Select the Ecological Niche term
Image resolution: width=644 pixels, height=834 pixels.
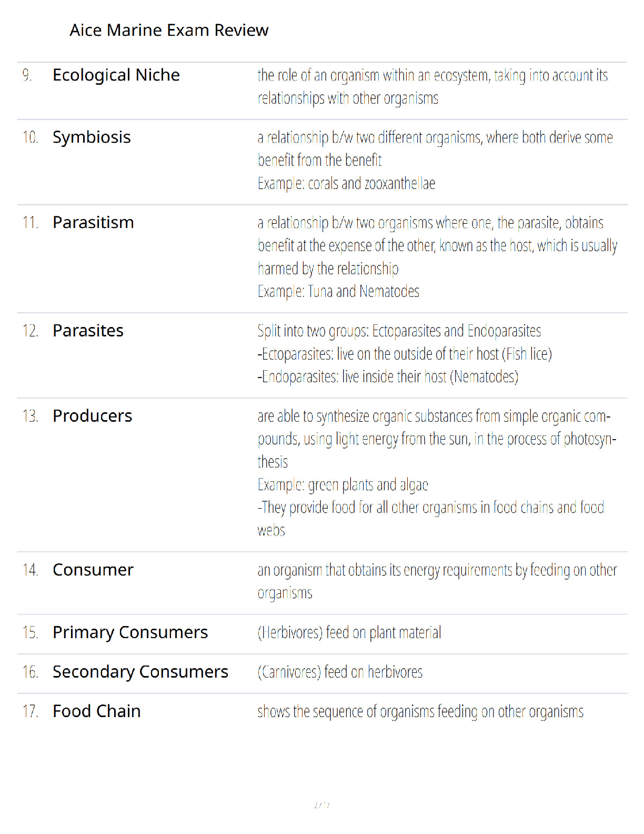116,75
